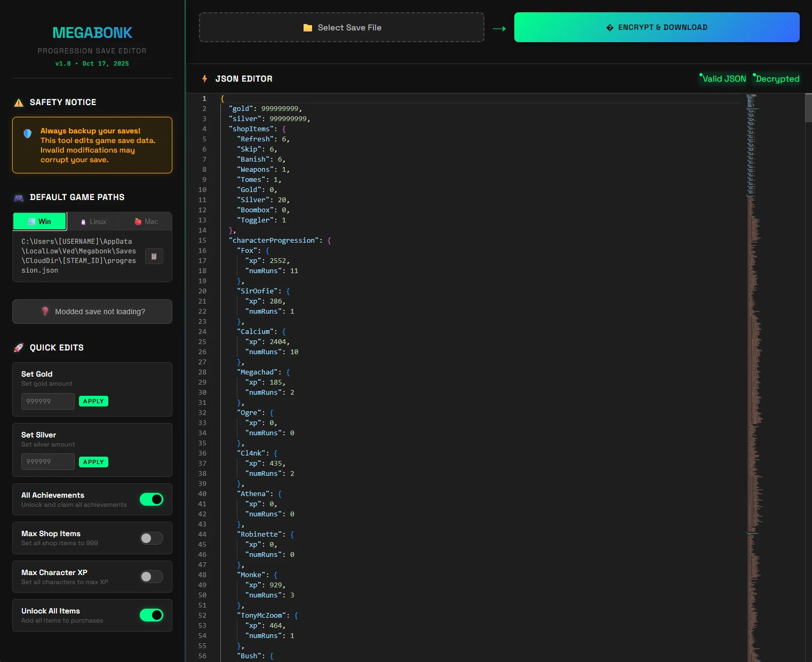Click the shield icon in the backup warning
Screen dimensions: 812x662
point(28,133)
